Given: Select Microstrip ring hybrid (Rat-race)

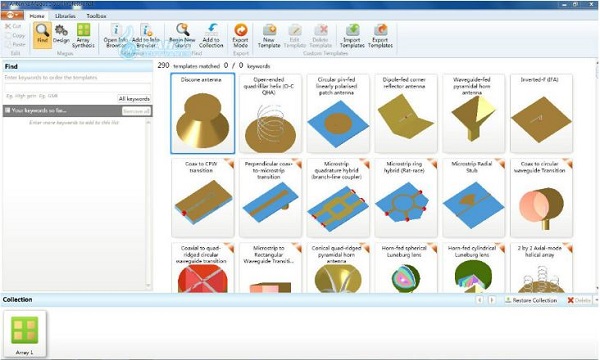Looking at the screenshot, I should [406, 198].
